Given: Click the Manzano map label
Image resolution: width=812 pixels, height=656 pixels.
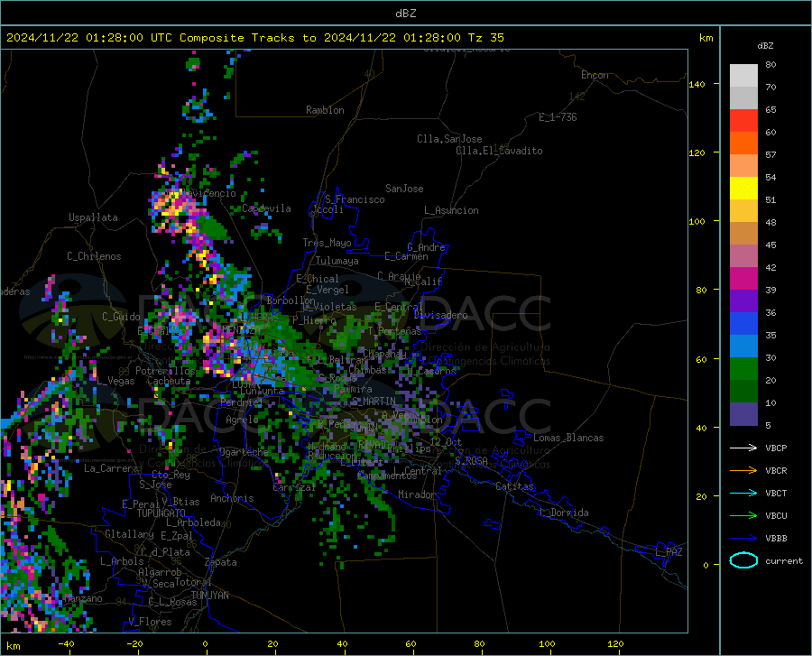Looking at the screenshot, I should click(83, 598).
